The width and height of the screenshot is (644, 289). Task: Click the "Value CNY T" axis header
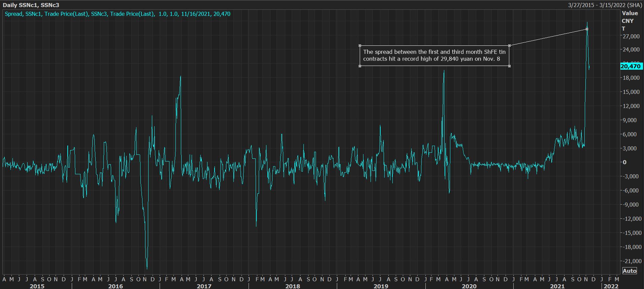pos(629,21)
